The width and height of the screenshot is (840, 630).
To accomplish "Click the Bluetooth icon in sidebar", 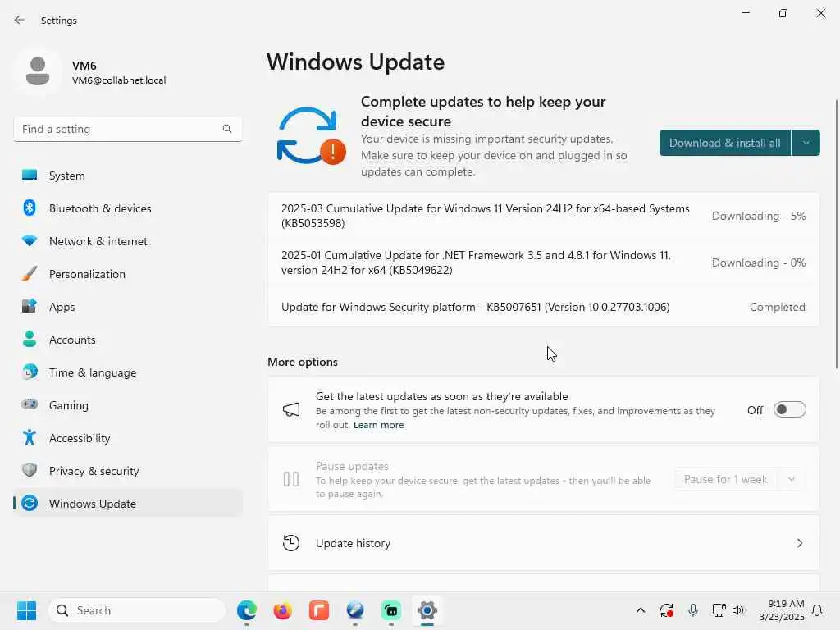I will (x=30, y=208).
